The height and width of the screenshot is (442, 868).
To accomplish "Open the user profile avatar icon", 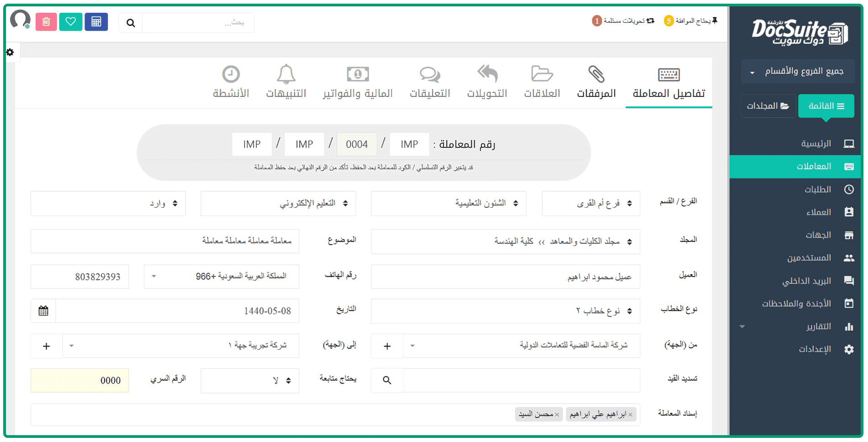I will click(x=20, y=20).
